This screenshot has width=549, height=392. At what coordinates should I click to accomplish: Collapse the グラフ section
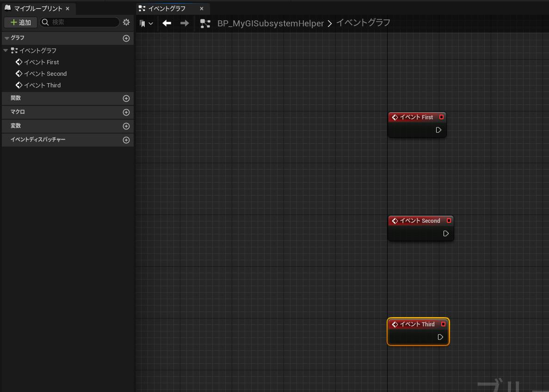[x=6, y=38]
